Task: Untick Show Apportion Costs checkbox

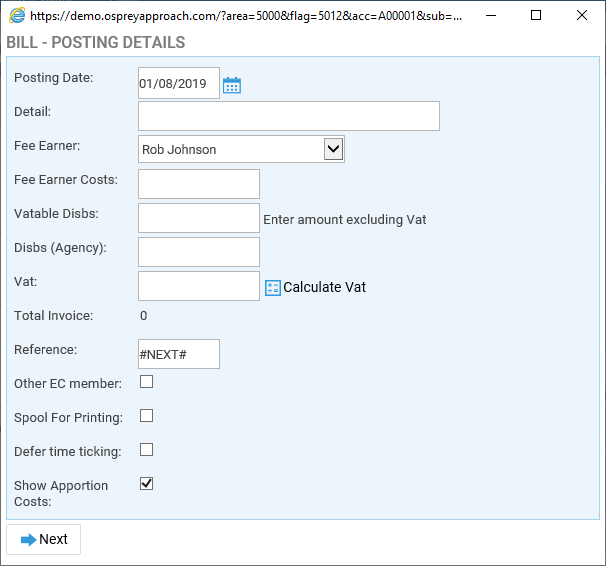Action: pos(146,484)
